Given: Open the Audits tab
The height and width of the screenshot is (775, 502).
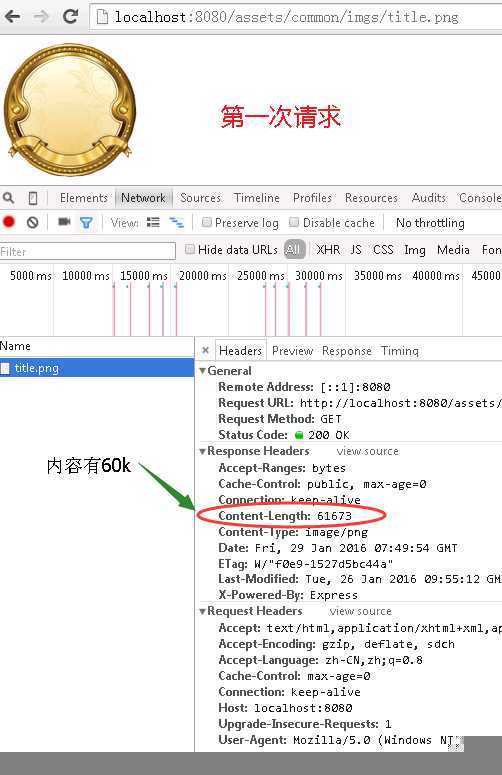Looking at the screenshot, I should coord(429,198).
